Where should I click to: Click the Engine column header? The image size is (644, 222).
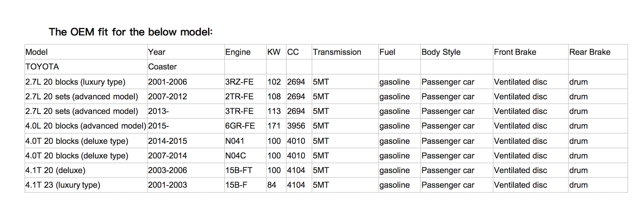pyautogui.click(x=245, y=52)
